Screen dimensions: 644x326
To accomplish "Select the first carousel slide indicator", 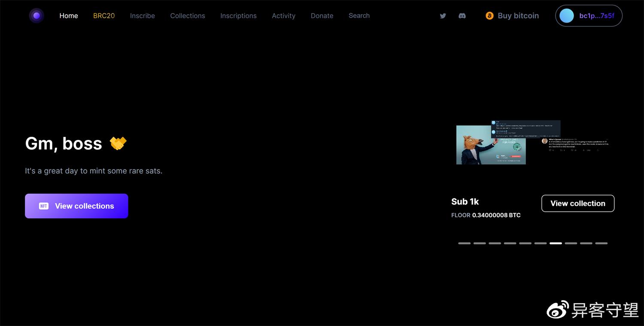I will [x=464, y=243].
